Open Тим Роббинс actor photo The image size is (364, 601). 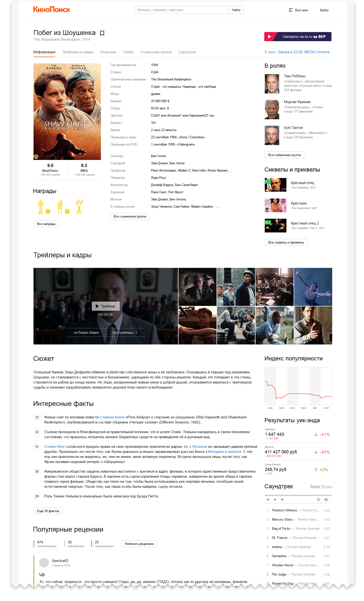point(272,84)
